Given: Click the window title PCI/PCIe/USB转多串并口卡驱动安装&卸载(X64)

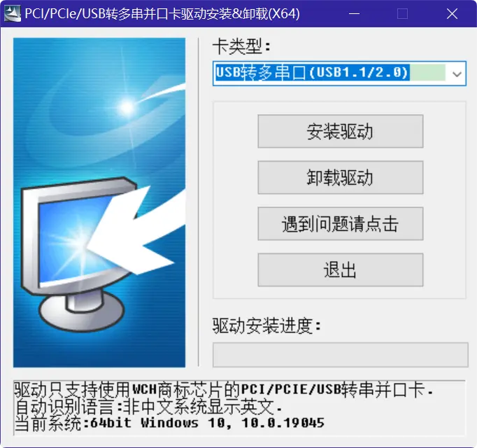Looking at the screenshot, I should click(162, 14).
